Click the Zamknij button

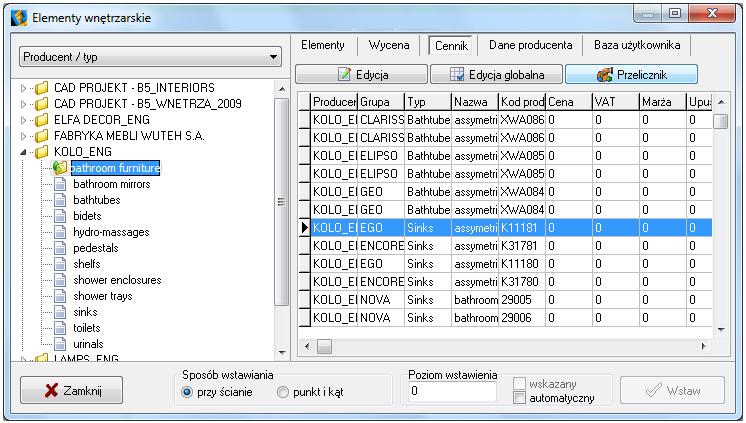point(71,391)
